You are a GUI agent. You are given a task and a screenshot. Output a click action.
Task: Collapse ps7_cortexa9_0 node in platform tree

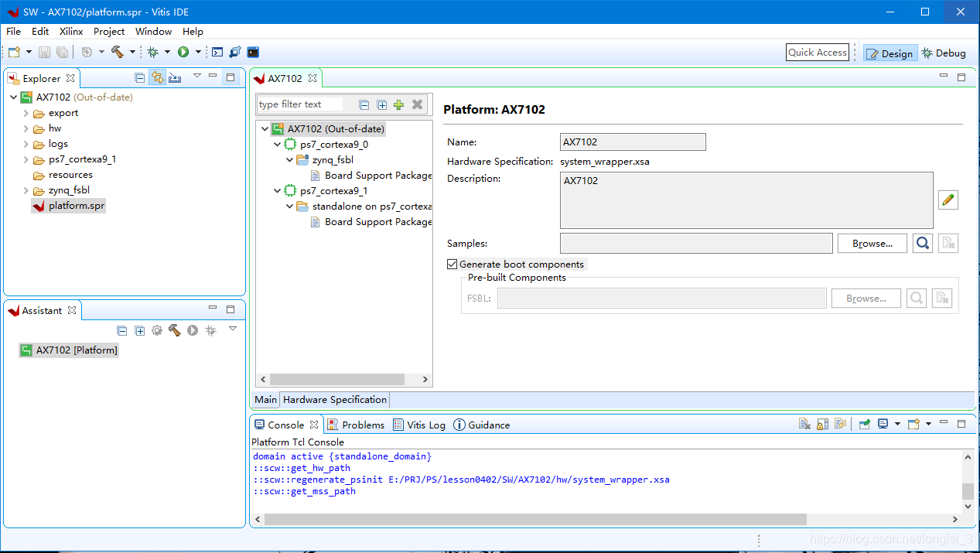click(277, 145)
